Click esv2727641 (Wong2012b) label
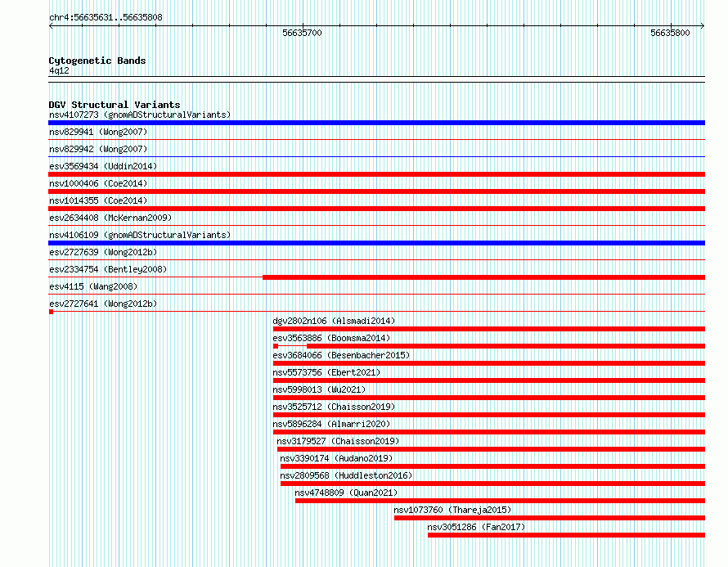 tap(103, 304)
